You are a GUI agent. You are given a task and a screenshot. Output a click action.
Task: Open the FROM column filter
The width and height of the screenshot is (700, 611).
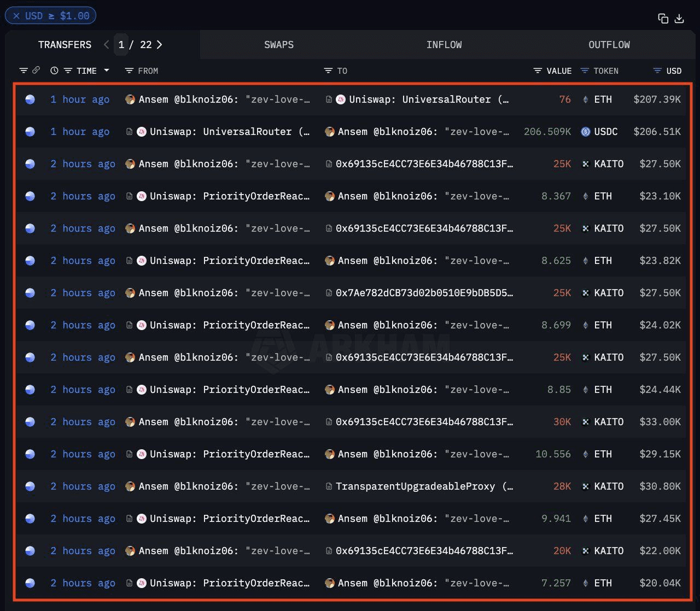pyautogui.click(x=129, y=71)
